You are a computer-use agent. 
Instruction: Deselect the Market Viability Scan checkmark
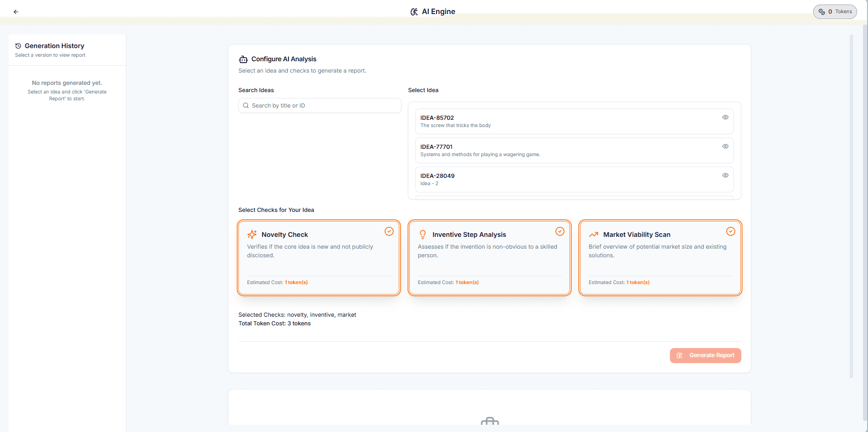pyautogui.click(x=731, y=231)
